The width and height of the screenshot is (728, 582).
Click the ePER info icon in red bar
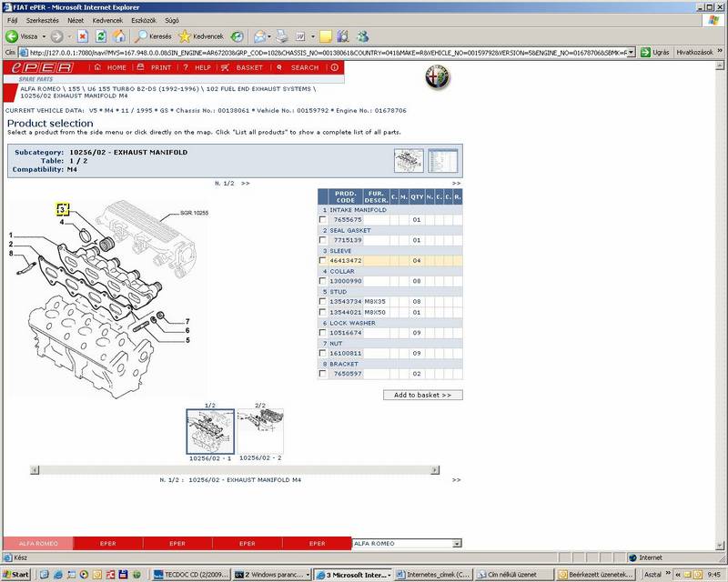click(335, 67)
